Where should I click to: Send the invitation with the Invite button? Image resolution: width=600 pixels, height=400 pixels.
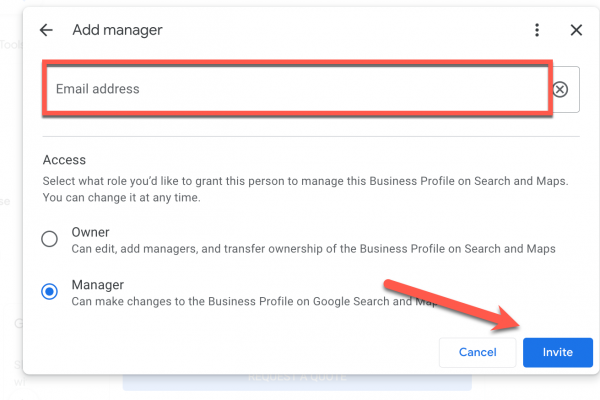[x=557, y=352]
